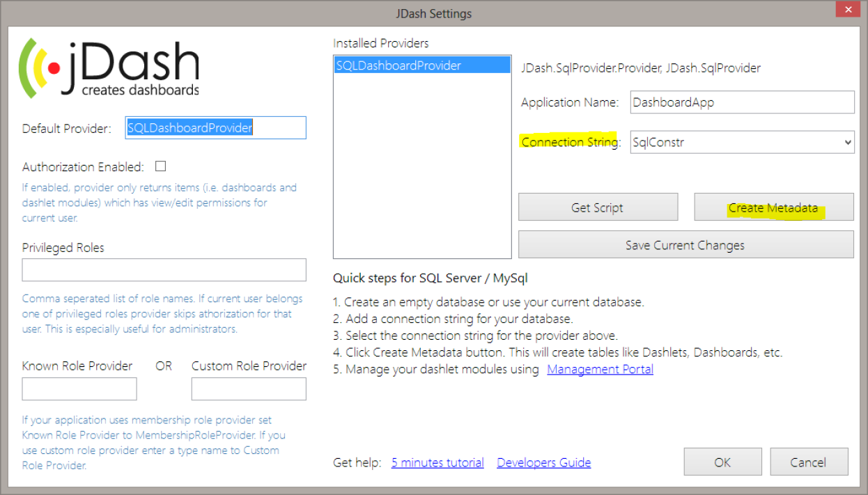Open the Management Portal link
The height and width of the screenshot is (495, 868).
point(600,369)
